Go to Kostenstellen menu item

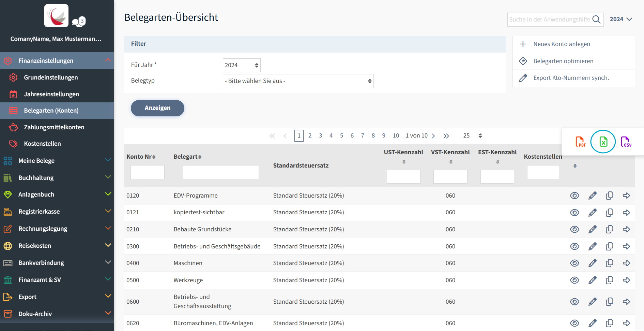point(42,144)
